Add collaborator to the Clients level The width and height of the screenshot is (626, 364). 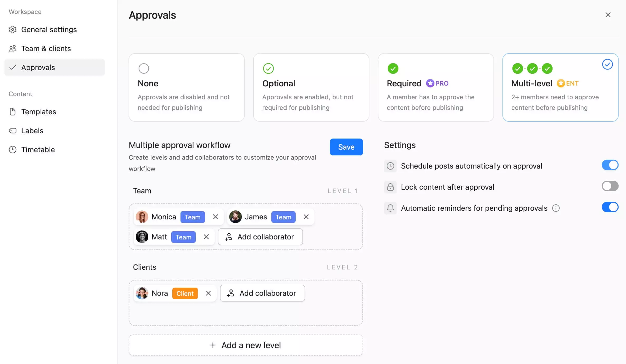(x=262, y=293)
